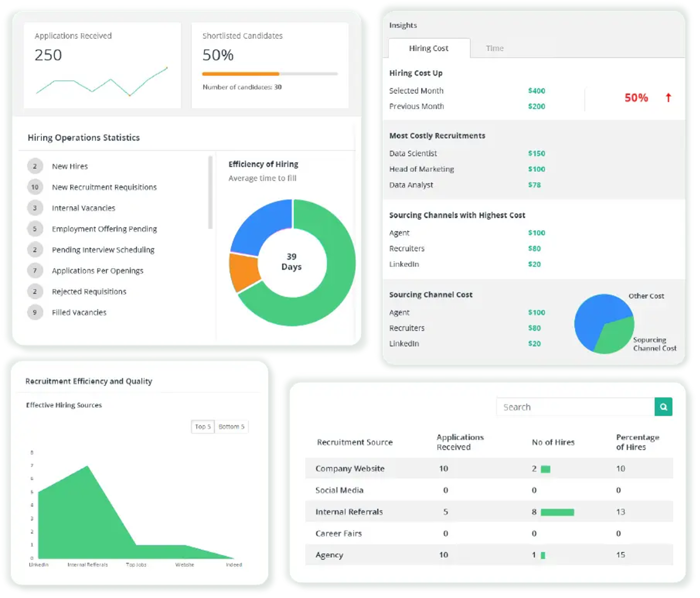Collapse the Hiring Cost Up section
Image resolution: width=700 pixels, height=598 pixels.
[x=416, y=73]
